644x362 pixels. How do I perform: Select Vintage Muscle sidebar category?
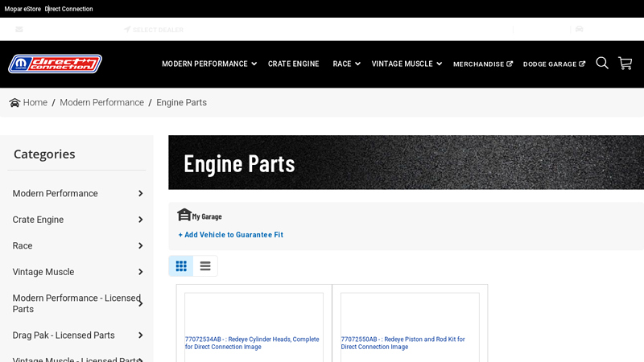(x=43, y=272)
